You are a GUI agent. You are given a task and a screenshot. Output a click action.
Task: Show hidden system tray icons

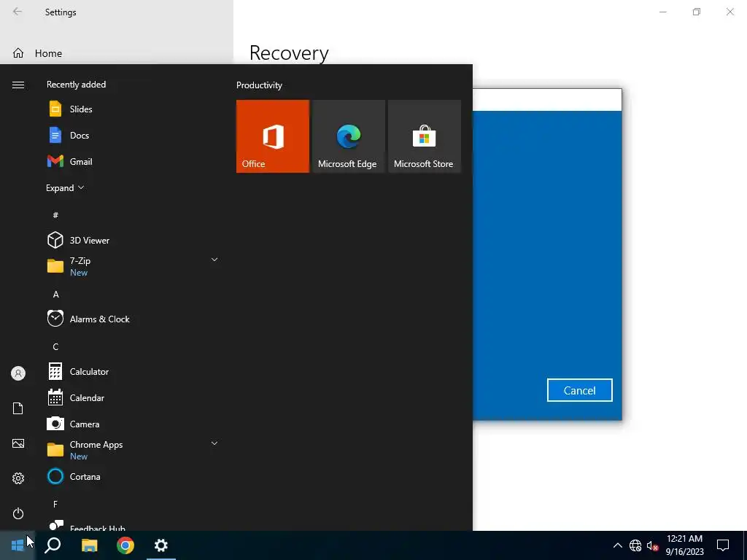click(x=617, y=545)
